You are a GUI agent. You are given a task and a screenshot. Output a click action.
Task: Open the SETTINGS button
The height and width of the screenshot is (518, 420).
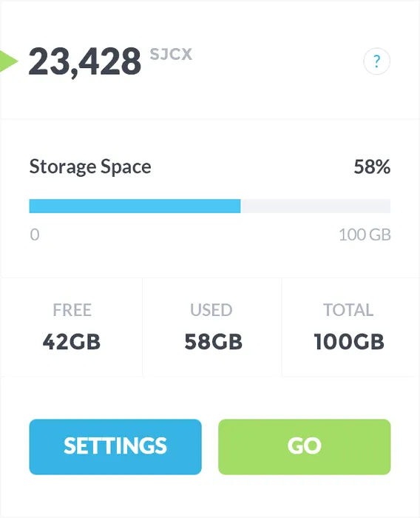point(115,447)
